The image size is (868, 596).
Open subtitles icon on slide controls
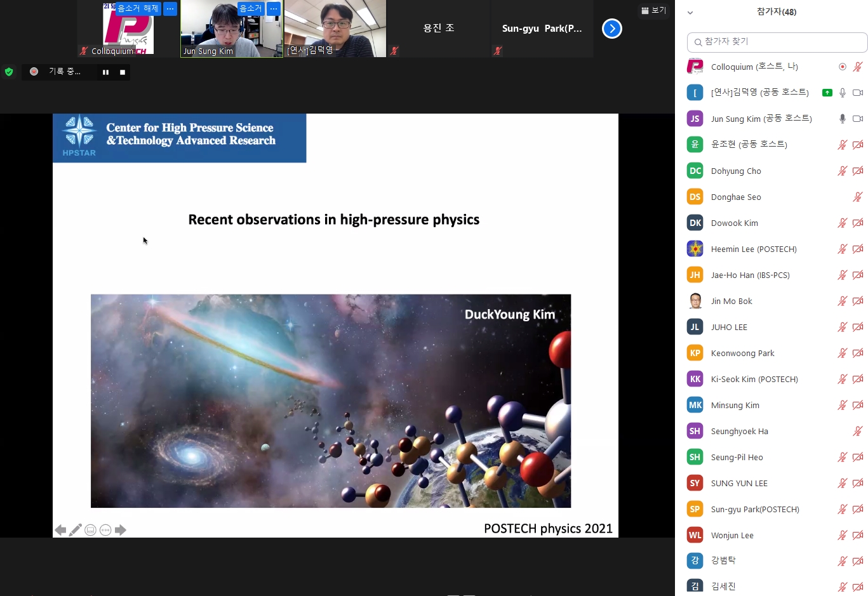click(x=91, y=530)
